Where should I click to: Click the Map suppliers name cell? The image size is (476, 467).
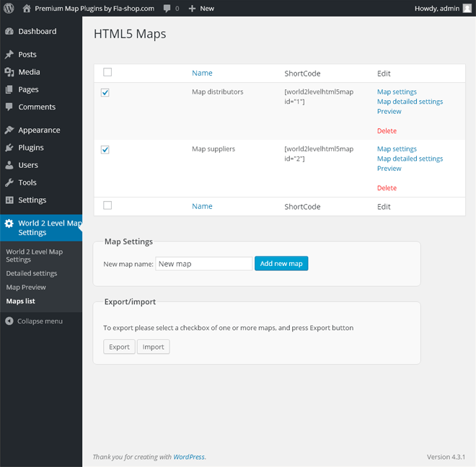tap(213, 148)
